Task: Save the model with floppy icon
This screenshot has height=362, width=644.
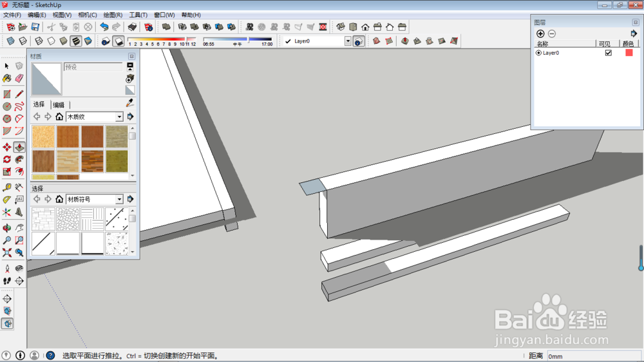Action: coord(35,27)
